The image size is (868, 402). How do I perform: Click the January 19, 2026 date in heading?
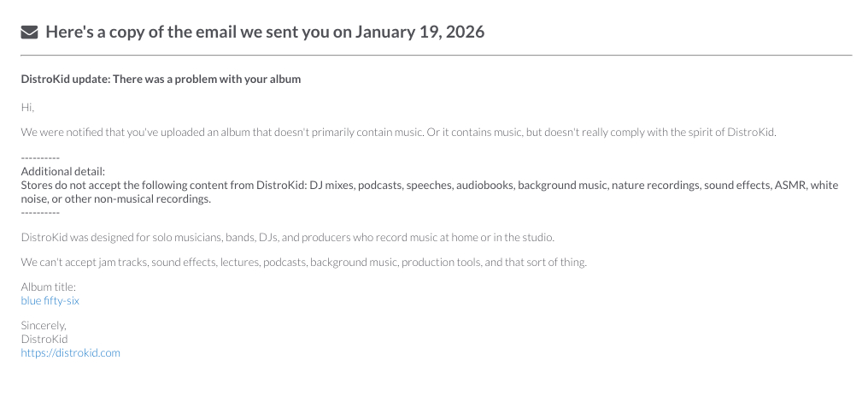pyautogui.click(x=418, y=33)
